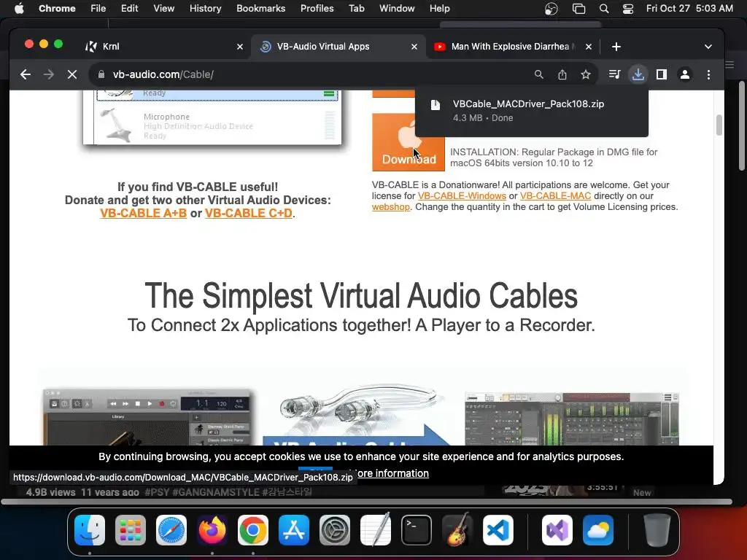Click the share page icon in address bar
This screenshot has height=560, width=747.
point(562,74)
